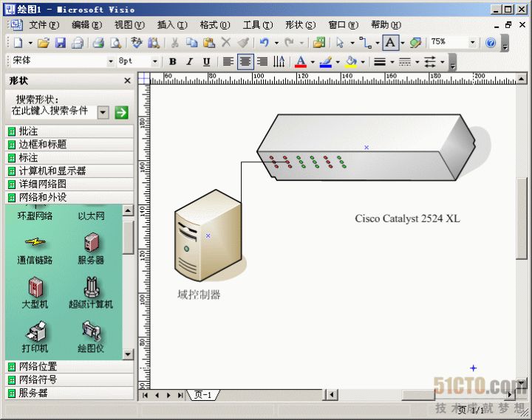
Task: Switch to the 页-1 page tab
Action: (x=203, y=395)
